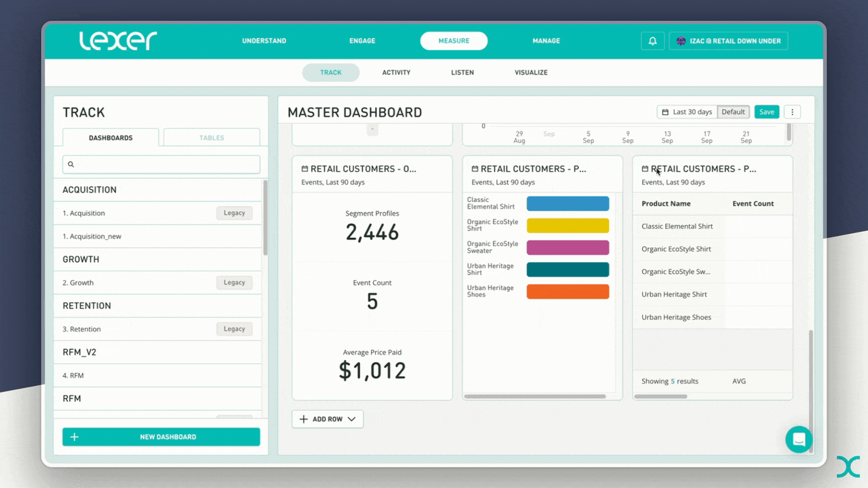Click the table card horizontal scrollbar
Image resolution: width=868 pixels, height=488 pixels.
(x=660, y=396)
